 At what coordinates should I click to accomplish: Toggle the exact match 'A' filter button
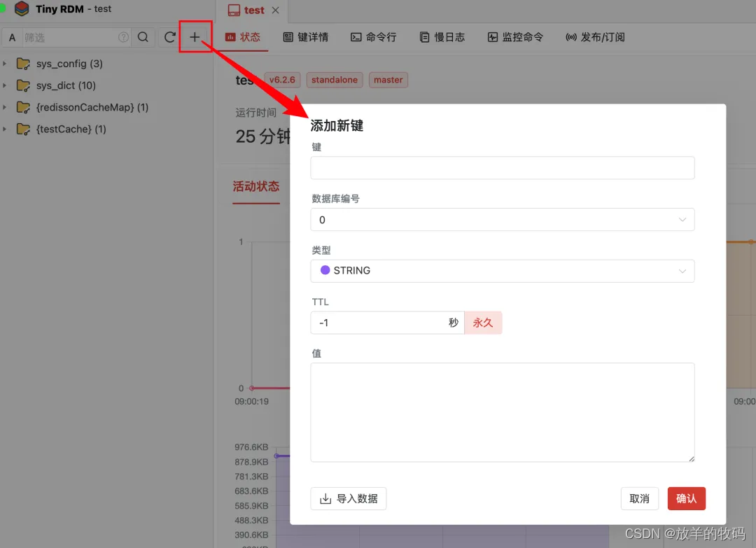[x=12, y=38]
